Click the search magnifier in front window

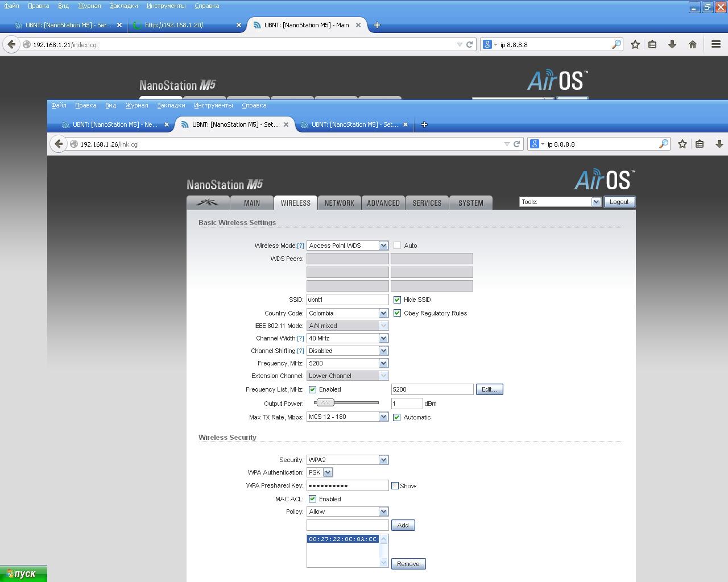[663, 144]
